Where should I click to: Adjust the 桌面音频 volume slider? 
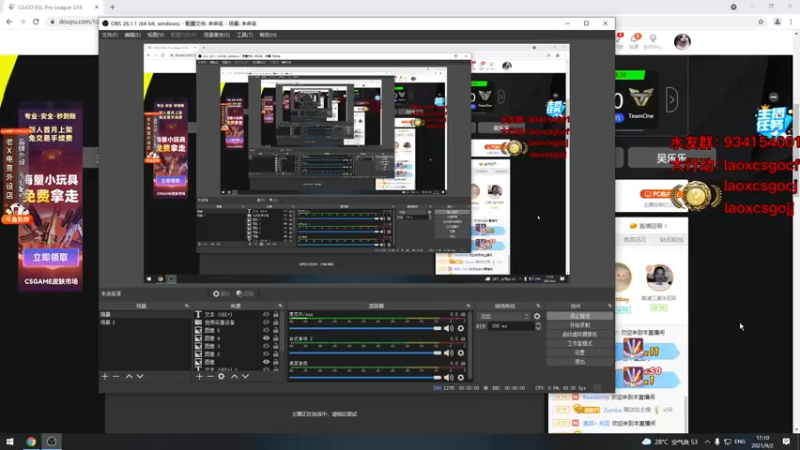click(365, 378)
